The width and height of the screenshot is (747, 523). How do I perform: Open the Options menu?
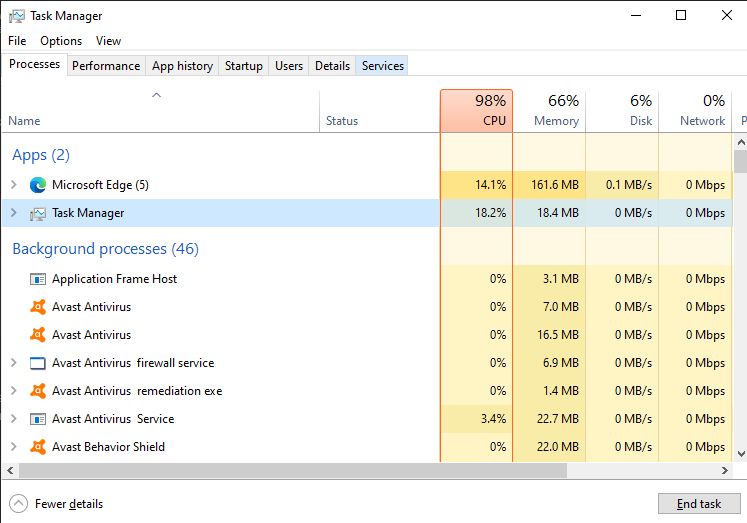61,41
